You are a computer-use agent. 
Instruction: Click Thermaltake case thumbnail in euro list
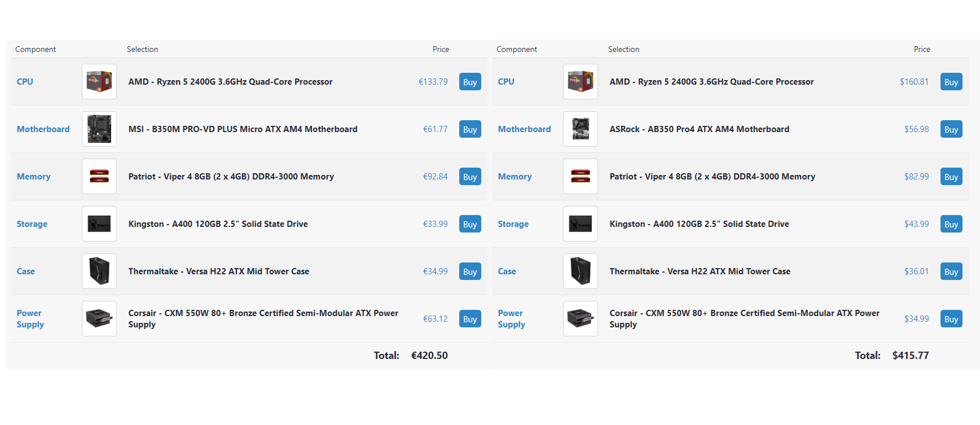pyautogui.click(x=99, y=271)
